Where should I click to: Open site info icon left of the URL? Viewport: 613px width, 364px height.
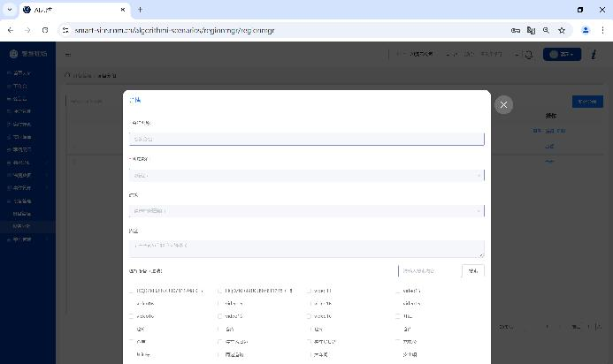click(x=65, y=30)
